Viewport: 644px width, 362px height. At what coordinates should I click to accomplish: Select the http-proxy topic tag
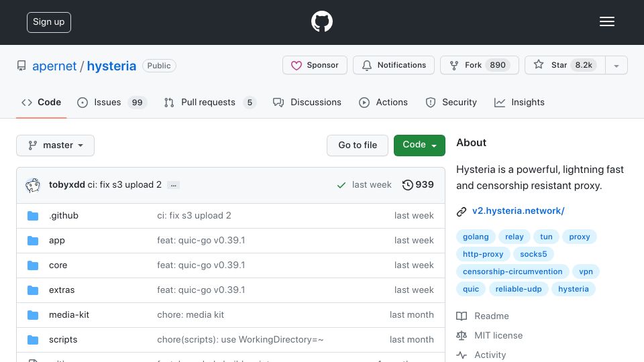point(483,254)
